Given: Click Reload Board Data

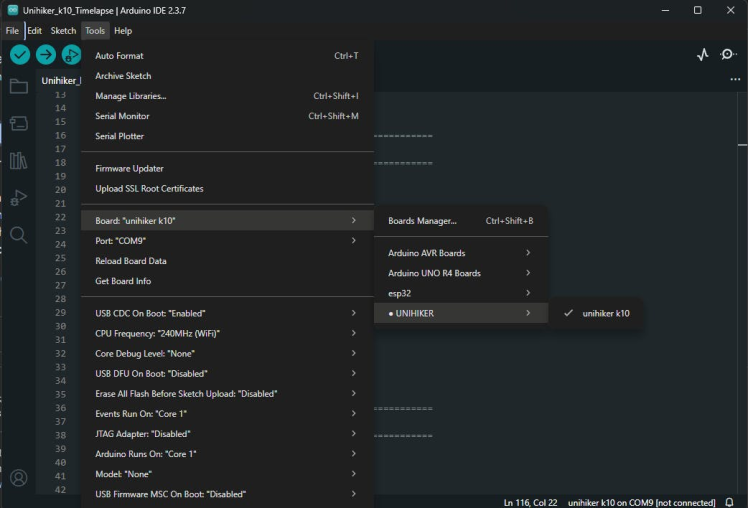Looking at the screenshot, I should 227,261.
